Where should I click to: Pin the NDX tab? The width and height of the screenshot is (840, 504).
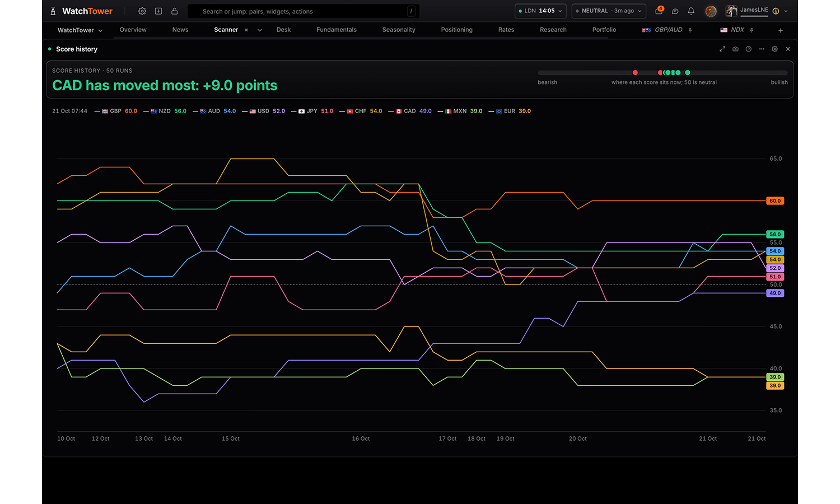click(x=752, y=30)
